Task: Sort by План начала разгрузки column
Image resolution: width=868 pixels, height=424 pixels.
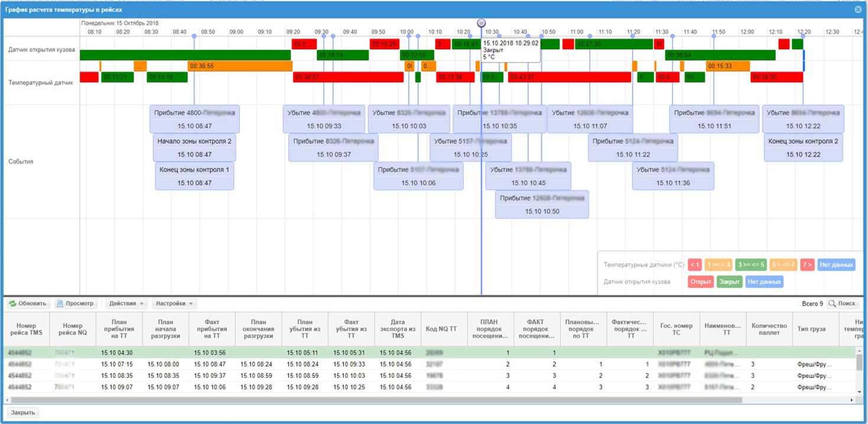Action: point(166,330)
